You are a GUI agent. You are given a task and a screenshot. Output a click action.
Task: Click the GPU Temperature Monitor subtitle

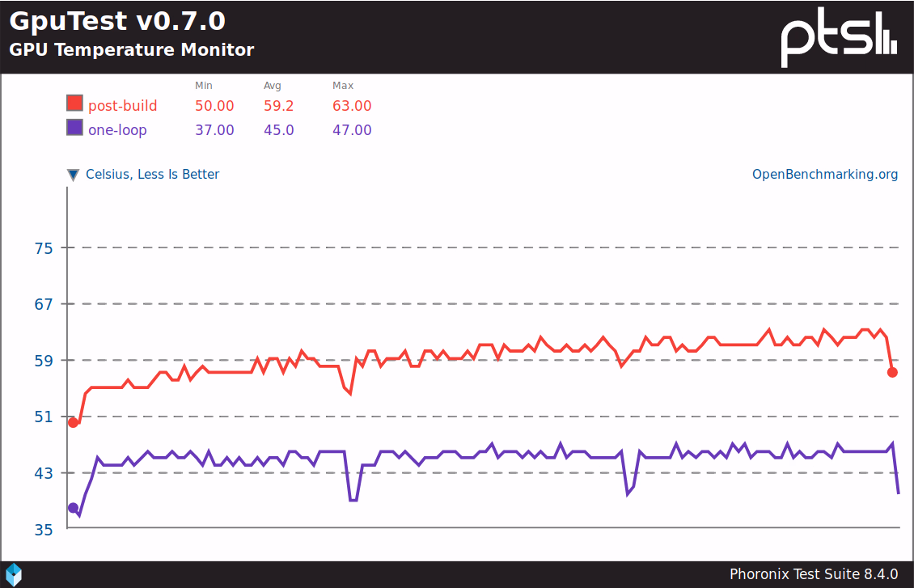coord(132,50)
